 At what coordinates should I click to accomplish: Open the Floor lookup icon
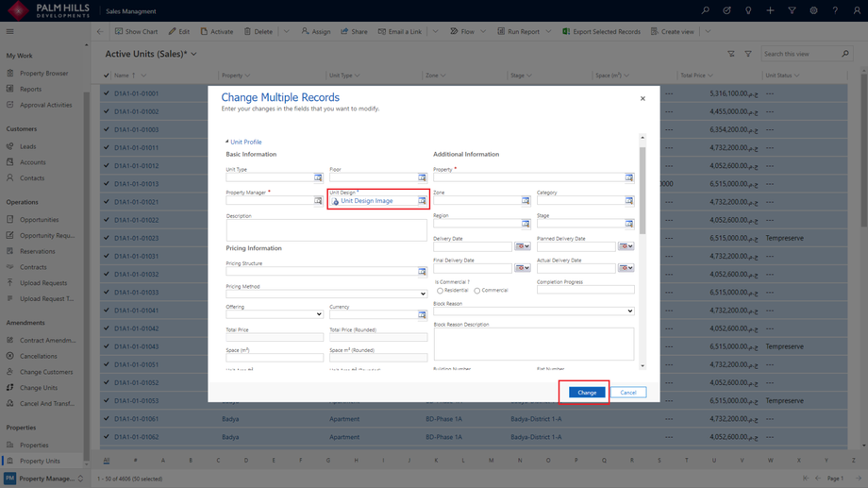click(422, 177)
